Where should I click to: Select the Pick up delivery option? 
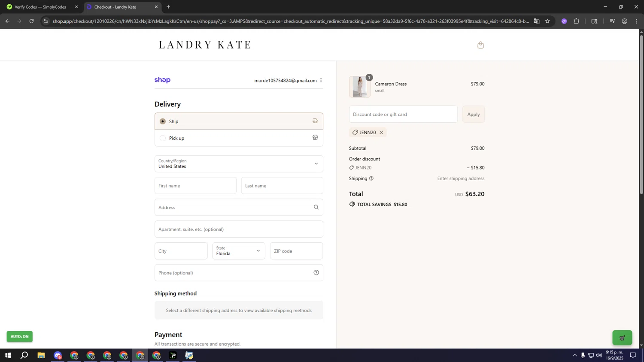point(239,138)
